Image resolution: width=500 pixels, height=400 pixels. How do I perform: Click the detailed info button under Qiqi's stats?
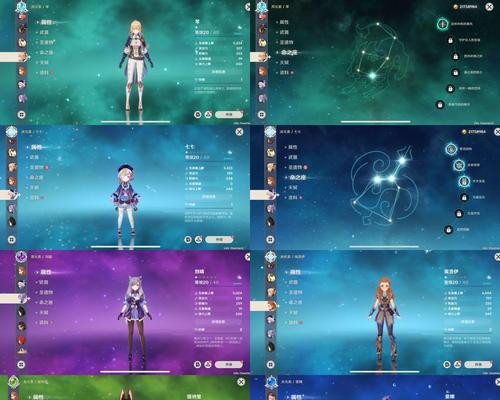pyautogui.click(x=209, y=197)
